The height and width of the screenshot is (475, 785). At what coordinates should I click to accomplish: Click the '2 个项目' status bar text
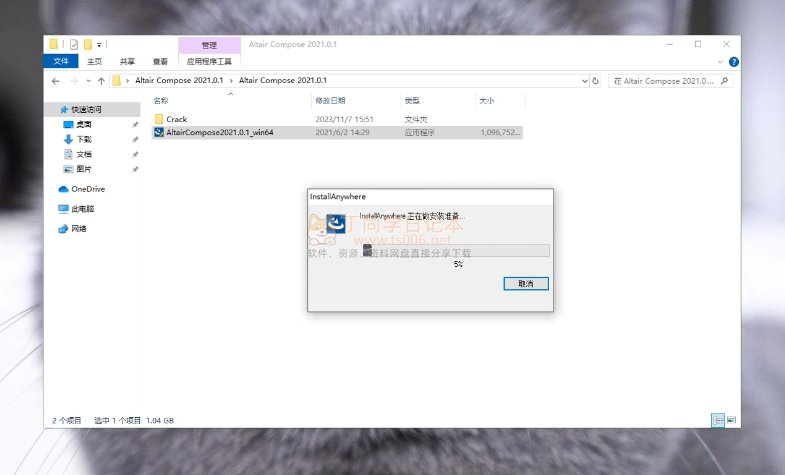(x=67, y=420)
